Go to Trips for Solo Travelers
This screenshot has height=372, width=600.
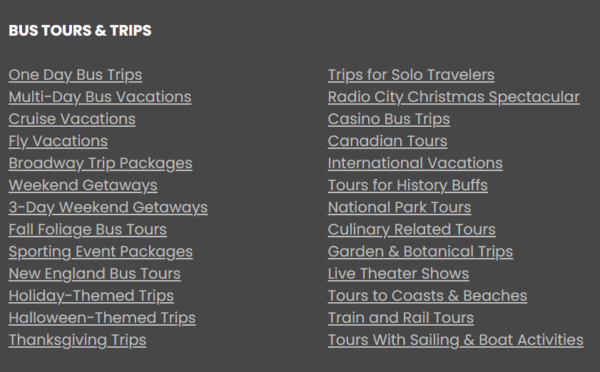click(411, 75)
